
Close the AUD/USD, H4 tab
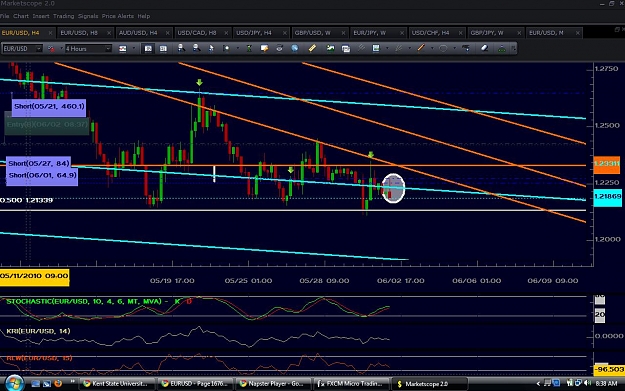(x=167, y=33)
